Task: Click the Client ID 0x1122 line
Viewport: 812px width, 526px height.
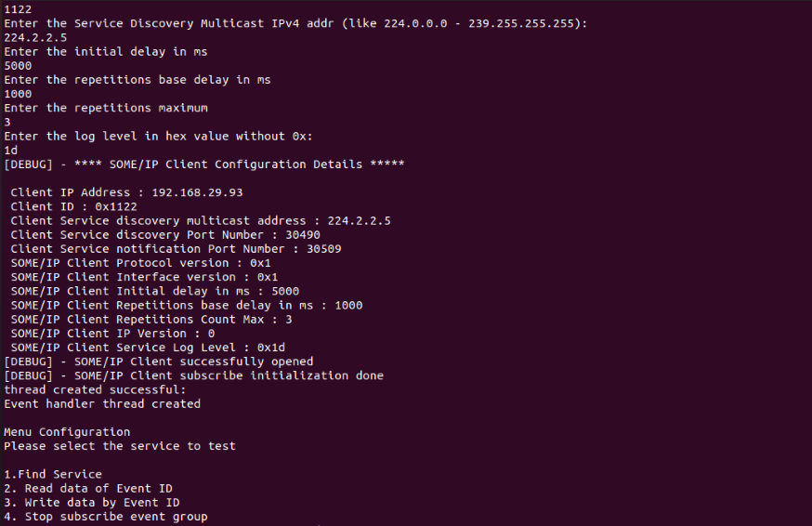Action: click(74, 206)
